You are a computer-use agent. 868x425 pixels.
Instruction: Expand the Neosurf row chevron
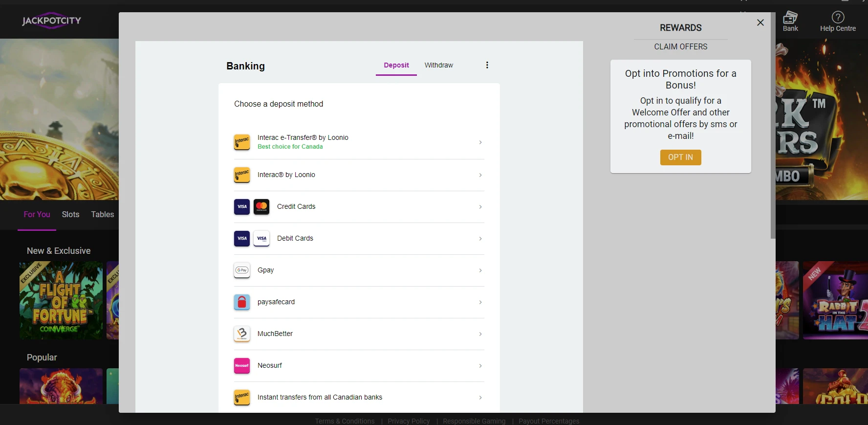click(480, 366)
